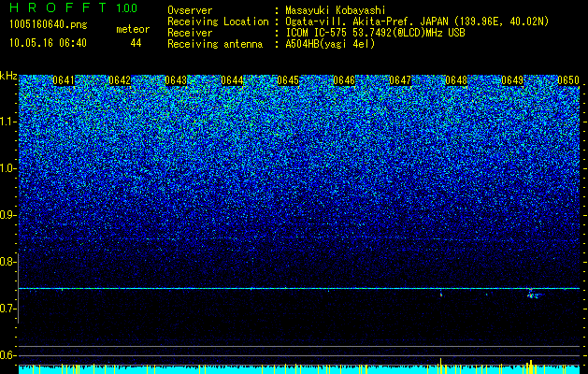Click the Receiving Location label
The image size is (588, 374).
pyautogui.click(x=218, y=22)
